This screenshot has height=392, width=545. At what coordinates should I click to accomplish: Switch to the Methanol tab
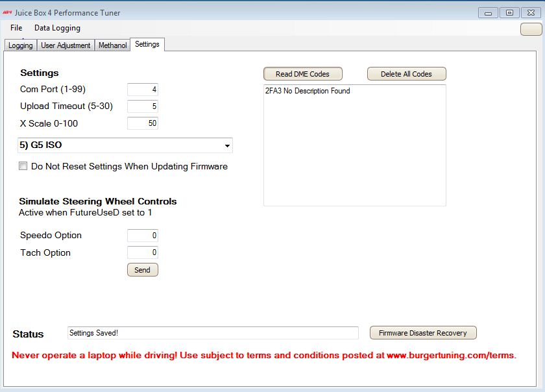(113, 45)
